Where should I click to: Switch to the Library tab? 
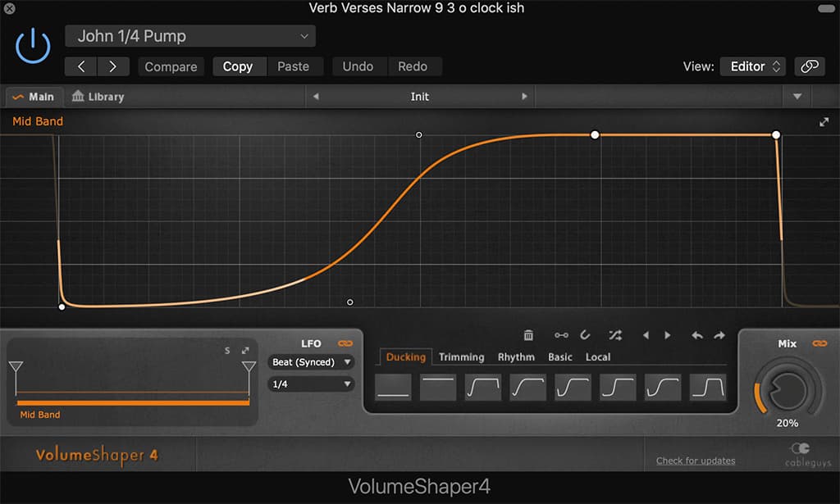tap(98, 97)
